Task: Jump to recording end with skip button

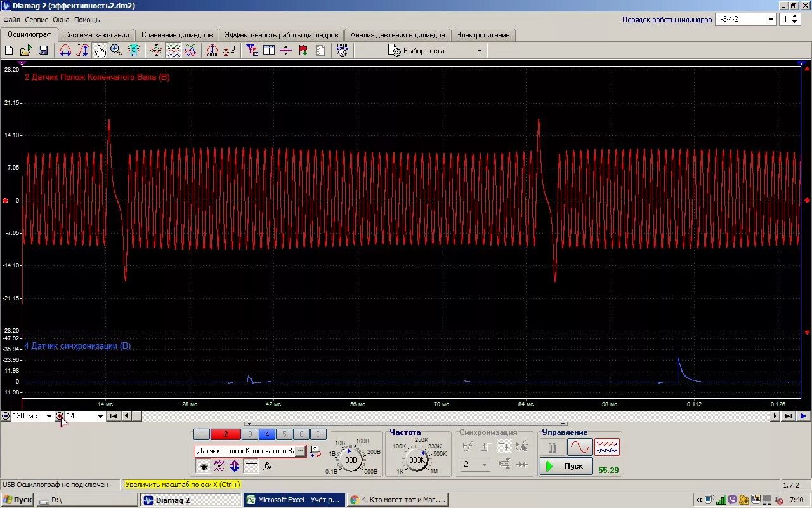Action: pyautogui.click(x=788, y=416)
